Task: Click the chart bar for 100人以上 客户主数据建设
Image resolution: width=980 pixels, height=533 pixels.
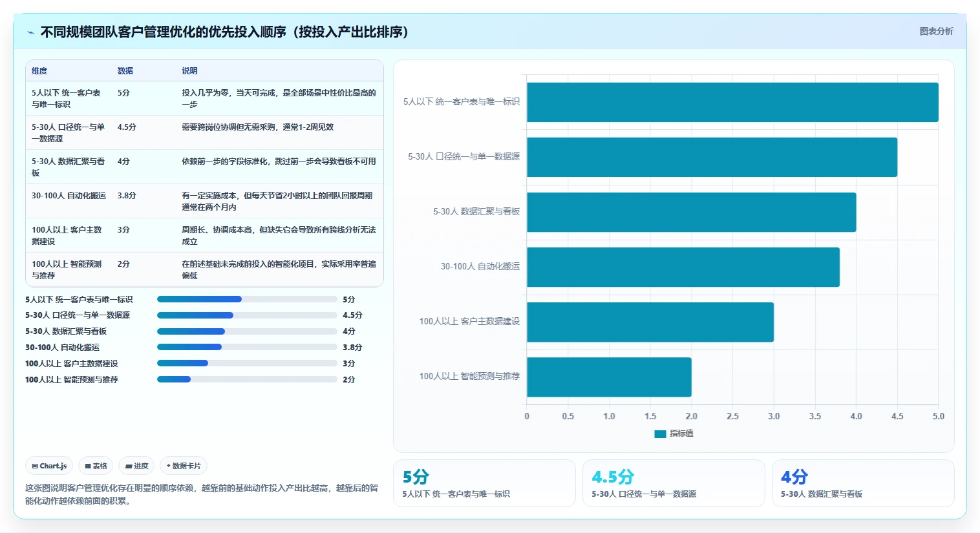Action: click(x=650, y=322)
